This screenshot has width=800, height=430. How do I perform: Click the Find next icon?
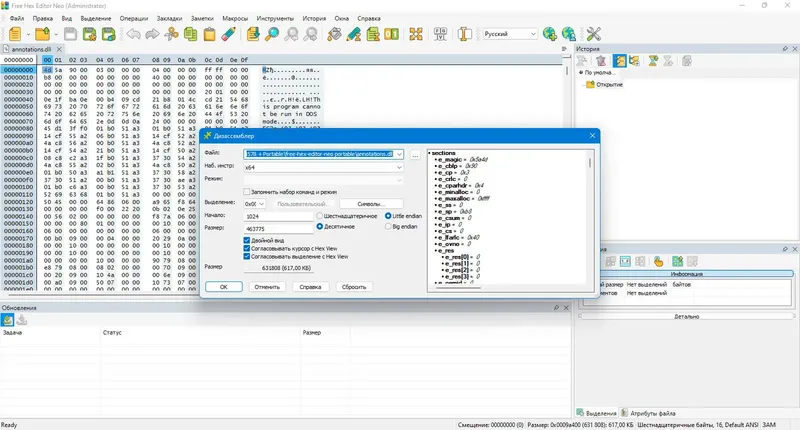point(310,34)
